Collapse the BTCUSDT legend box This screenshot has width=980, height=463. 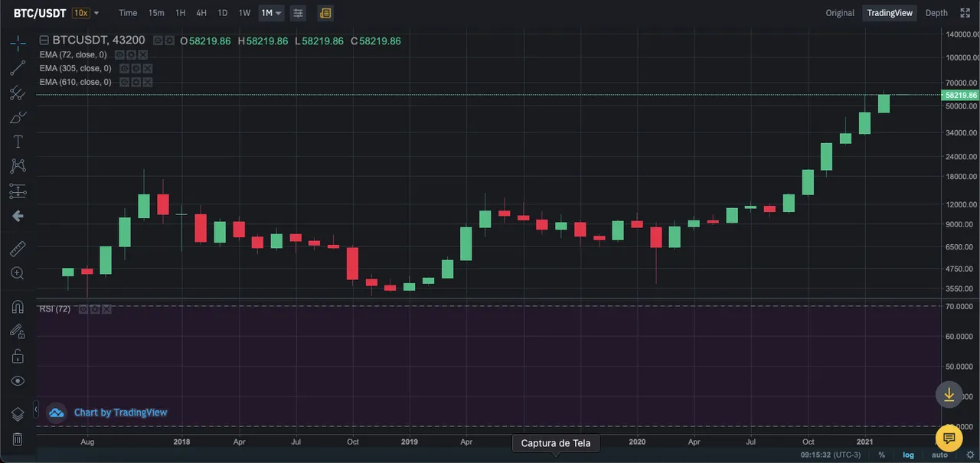coord(44,41)
